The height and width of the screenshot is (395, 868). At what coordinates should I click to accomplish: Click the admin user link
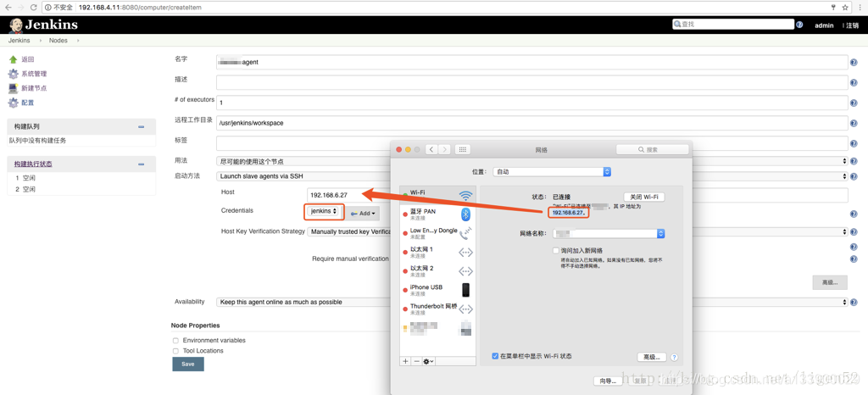click(824, 25)
